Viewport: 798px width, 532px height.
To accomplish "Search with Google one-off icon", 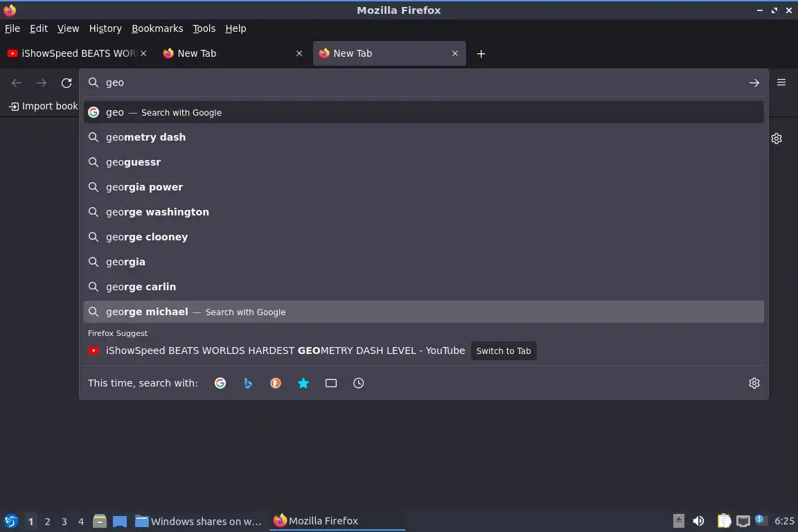I will 220,383.
